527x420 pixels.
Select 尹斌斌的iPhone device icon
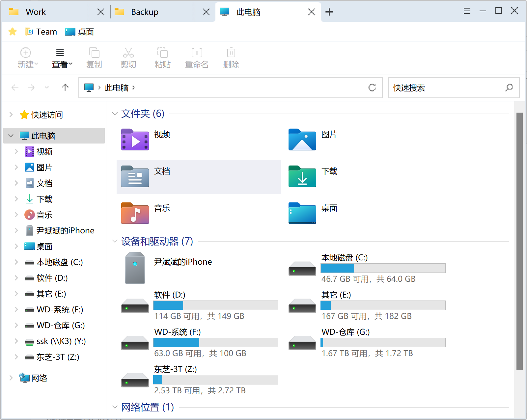click(135, 267)
